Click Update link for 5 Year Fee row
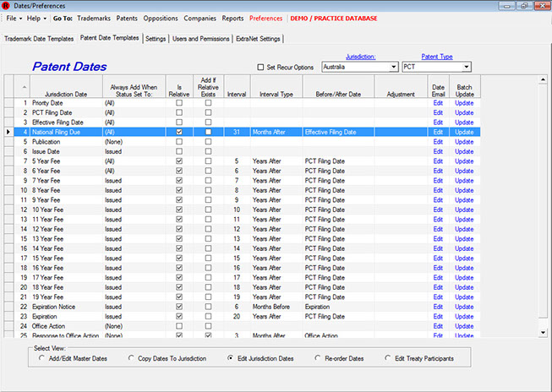552x392 pixels. click(464, 161)
